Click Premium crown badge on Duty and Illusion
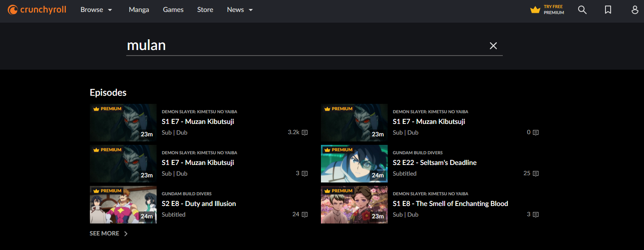 point(107,191)
